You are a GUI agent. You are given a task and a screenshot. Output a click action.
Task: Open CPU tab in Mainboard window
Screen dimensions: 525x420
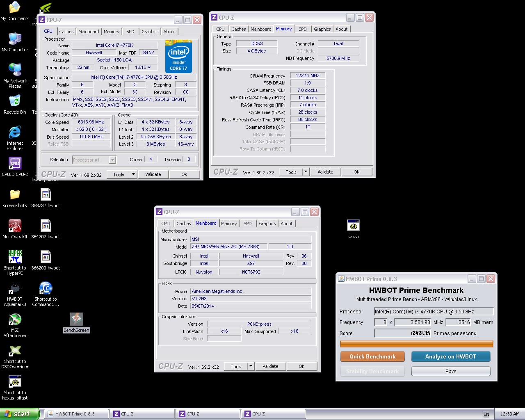[x=166, y=224]
